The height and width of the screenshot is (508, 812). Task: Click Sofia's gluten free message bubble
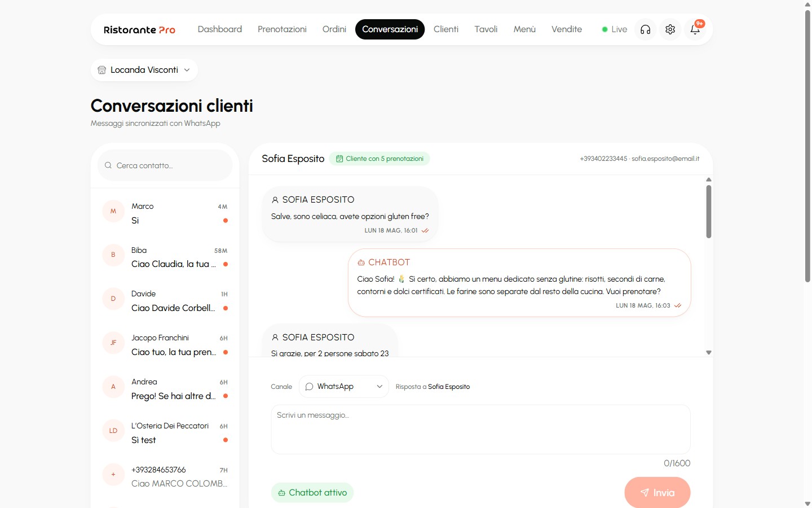click(x=350, y=214)
